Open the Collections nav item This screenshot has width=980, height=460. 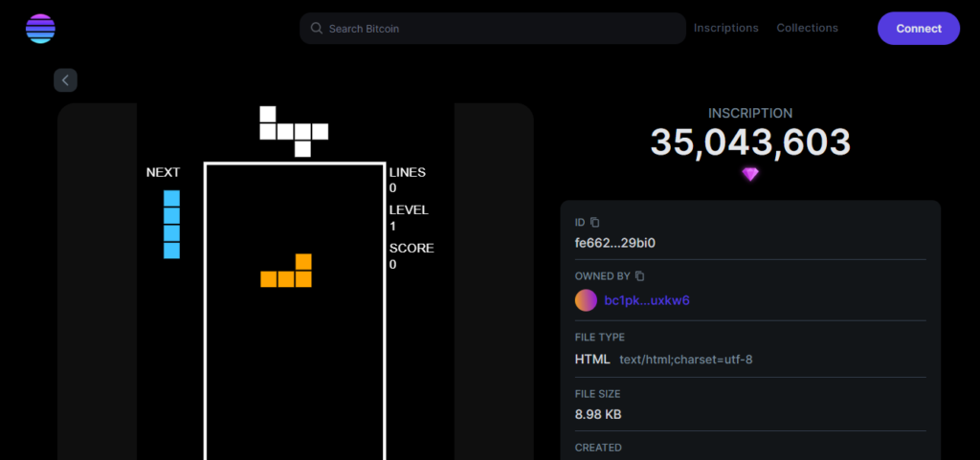807,29
